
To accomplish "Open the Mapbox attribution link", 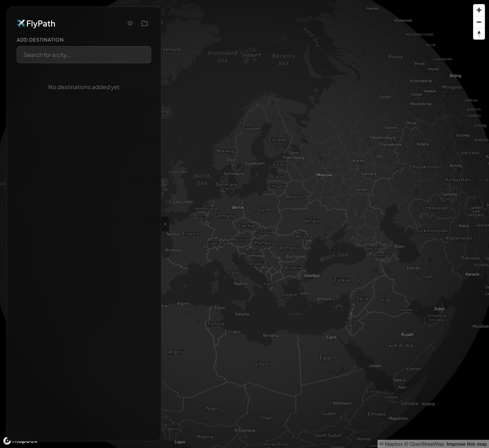I will [x=391, y=444].
